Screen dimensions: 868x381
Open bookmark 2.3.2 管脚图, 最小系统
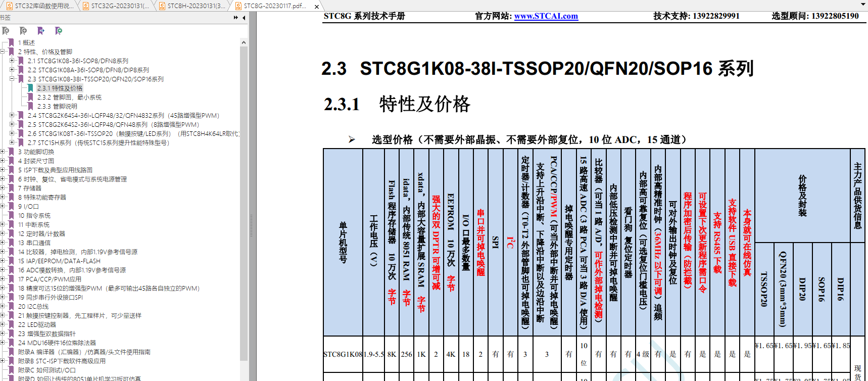click(69, 97)
